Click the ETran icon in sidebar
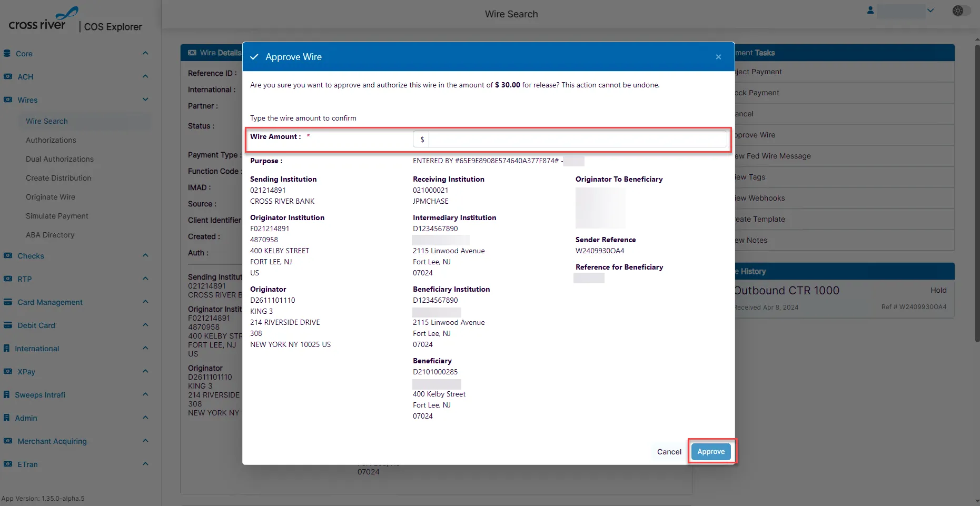This screenshot has width=980, height=506. coord(8,464)
